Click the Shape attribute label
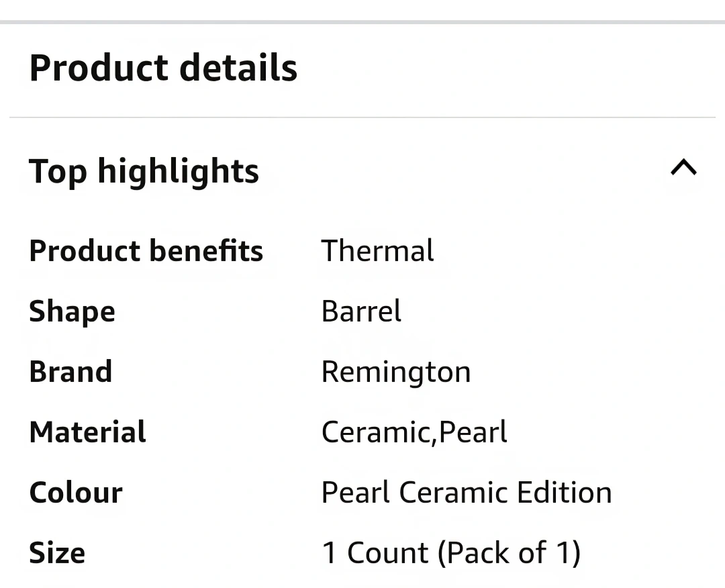The image size is (725, 588). pos(72,311)
